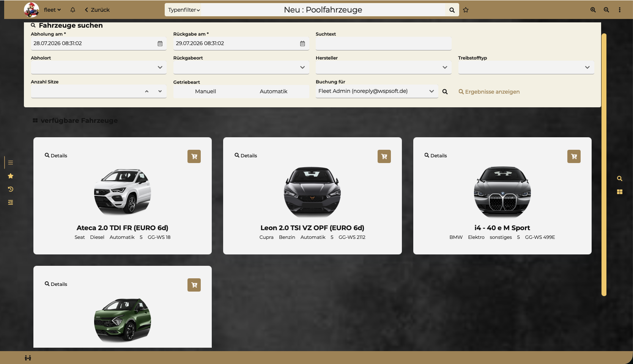This screenshot has height=364, width=633.
Task: Click license plate GG-WS 499E
Action: pyautogui.click(x=540, y=237)
